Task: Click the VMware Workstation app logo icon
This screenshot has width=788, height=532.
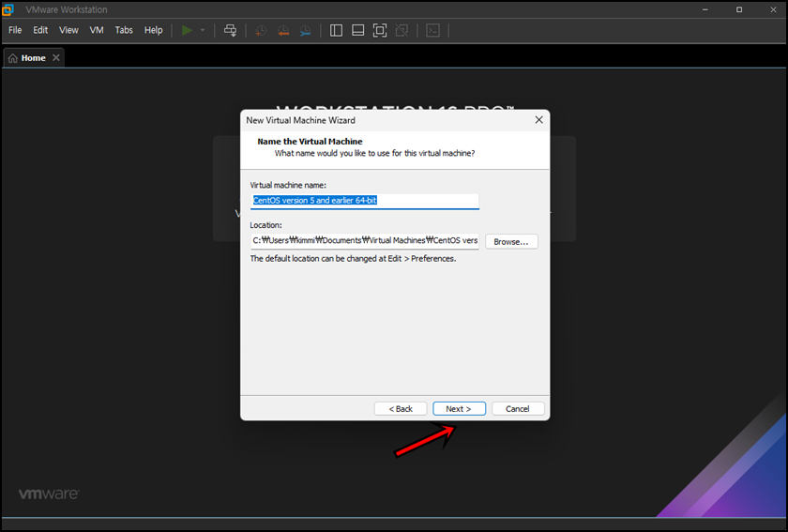Action: click(8, 9)
